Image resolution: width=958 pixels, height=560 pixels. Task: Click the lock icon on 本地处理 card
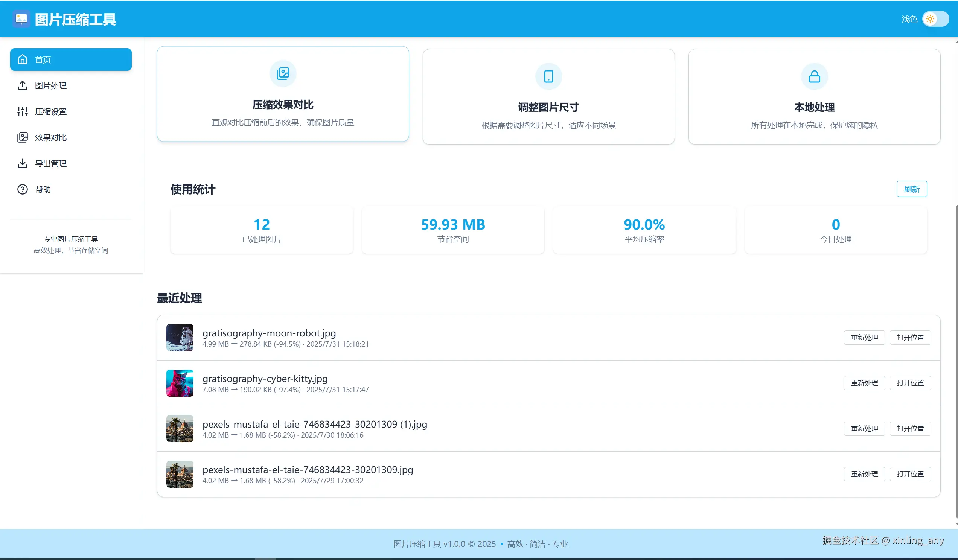(x=814, y=76)
